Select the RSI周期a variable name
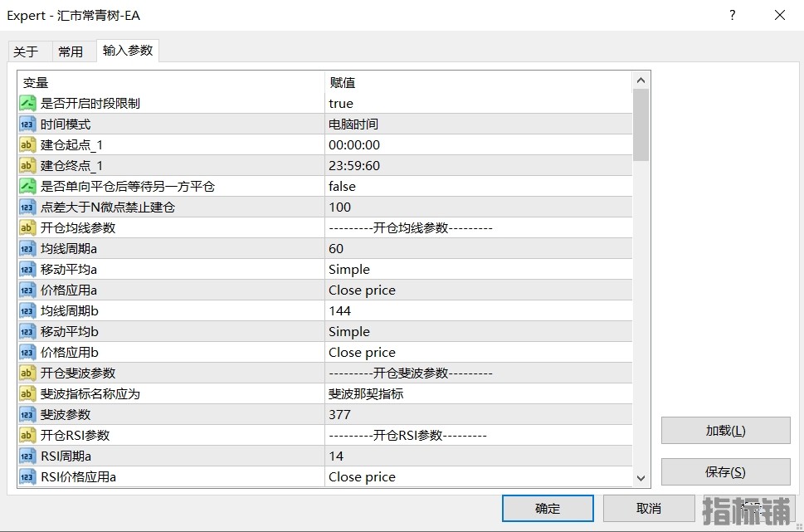The height and width of the screenshot is (532, 804). point(66,456)
